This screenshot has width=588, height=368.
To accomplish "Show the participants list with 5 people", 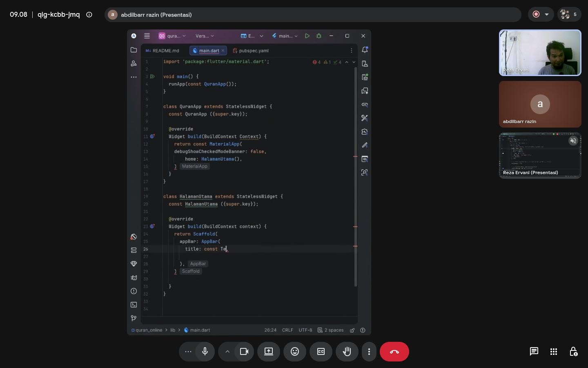I will tap(569, 15).
